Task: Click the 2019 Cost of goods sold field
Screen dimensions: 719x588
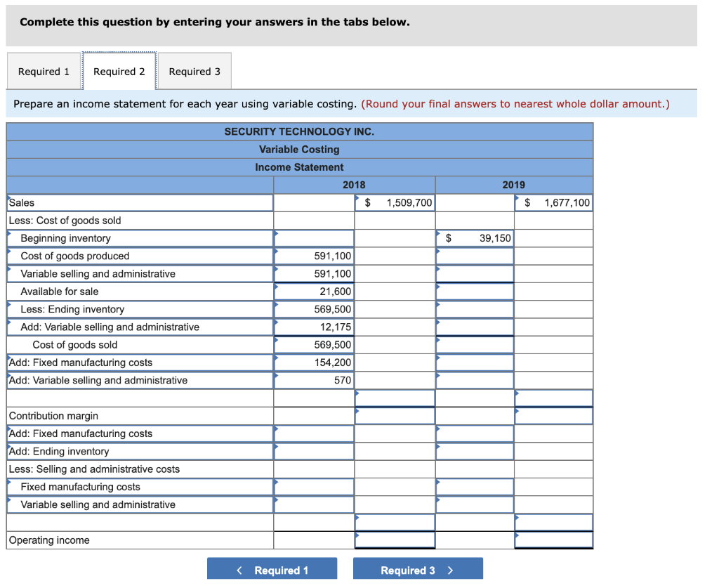Action: click(475, 345)
